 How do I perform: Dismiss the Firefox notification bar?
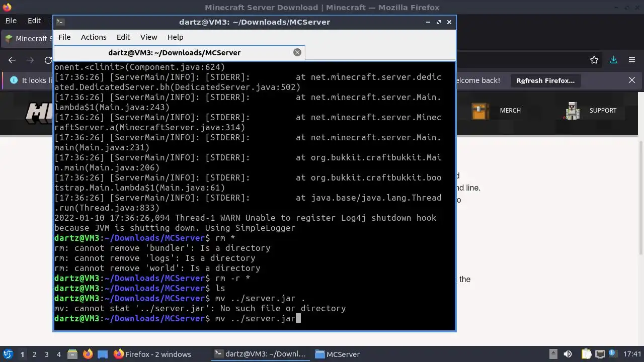pyautogui.click(x=632, y=80)
